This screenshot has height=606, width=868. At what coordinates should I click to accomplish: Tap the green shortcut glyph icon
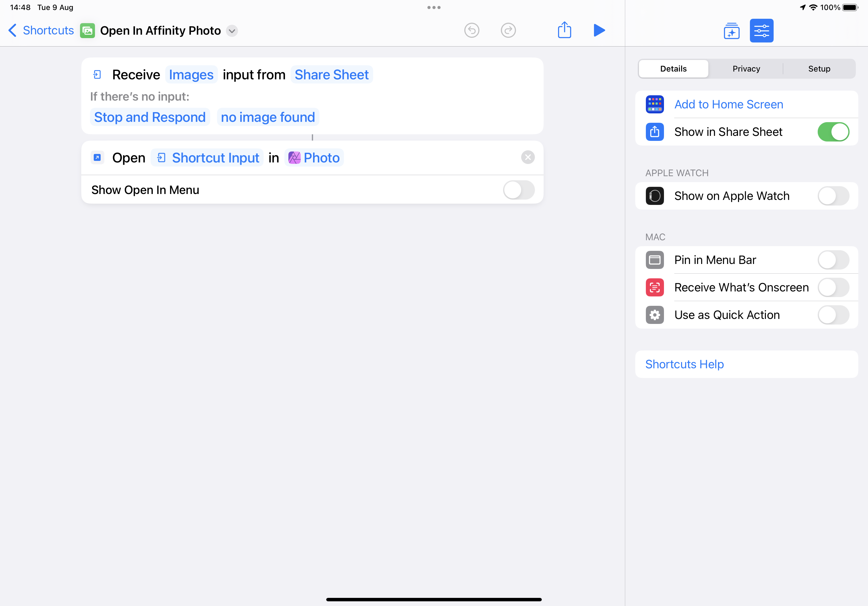point(87,31)
